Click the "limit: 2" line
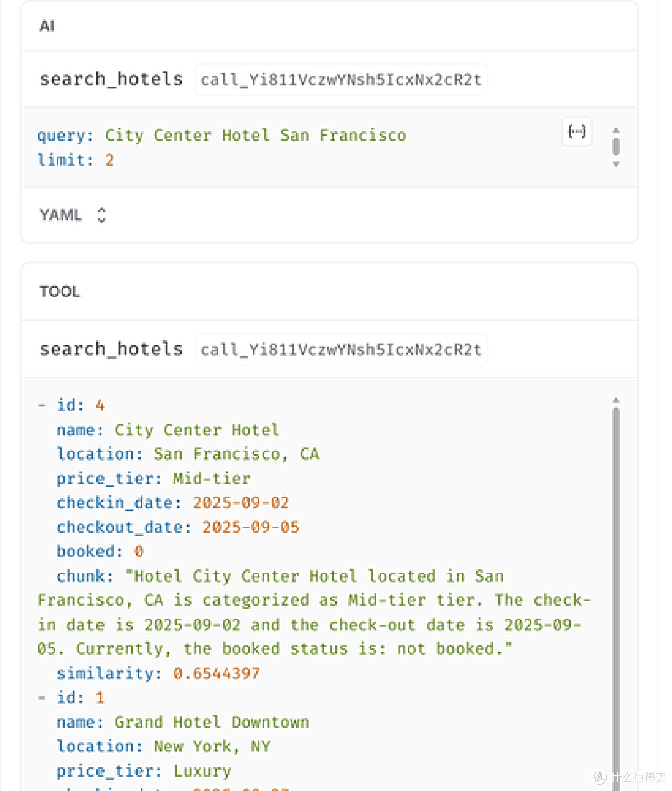This screenshot has width=672, height=791. click(x=75, y=160)
